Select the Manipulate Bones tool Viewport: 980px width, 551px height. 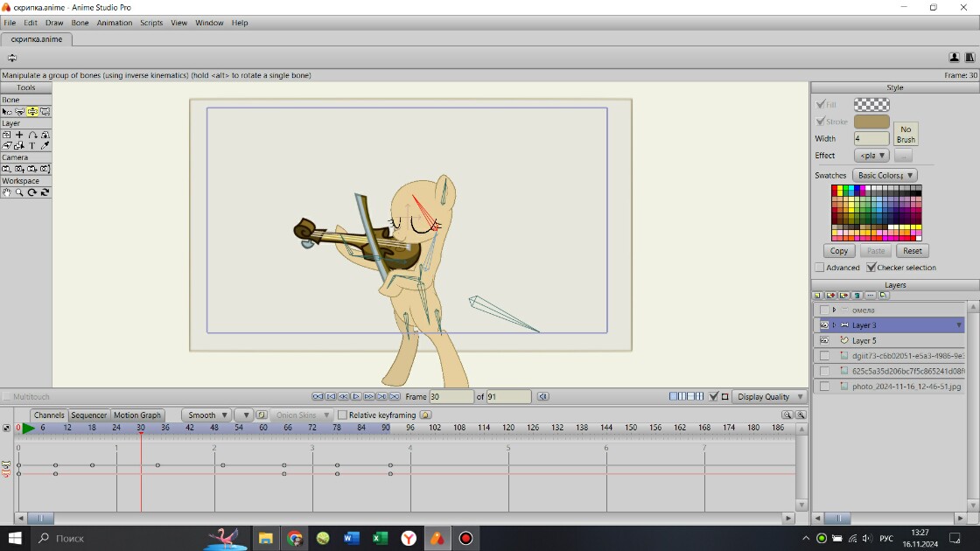point(32,111)
